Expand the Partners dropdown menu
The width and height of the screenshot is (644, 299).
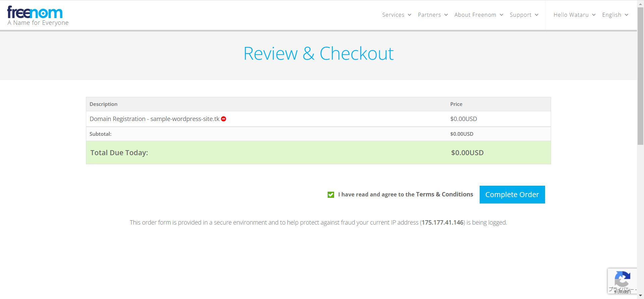pos(433,15)
